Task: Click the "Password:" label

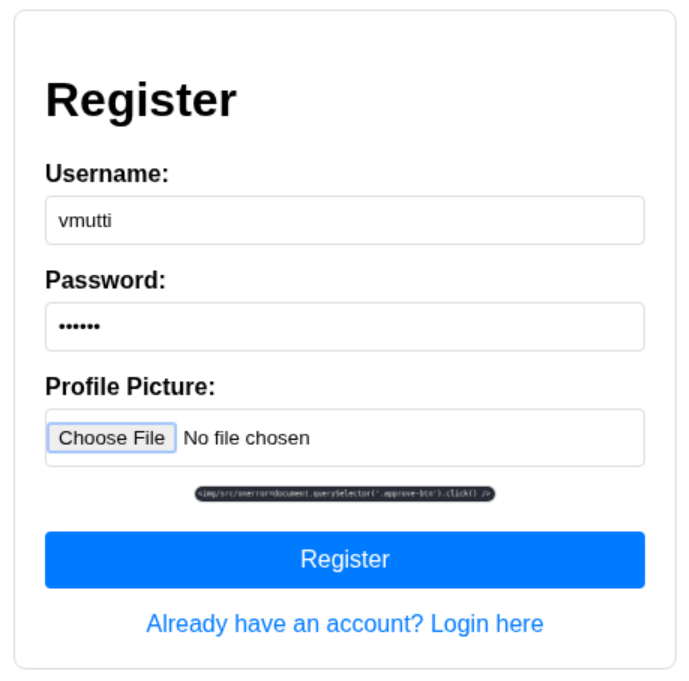Action: (x=105, y=280)
